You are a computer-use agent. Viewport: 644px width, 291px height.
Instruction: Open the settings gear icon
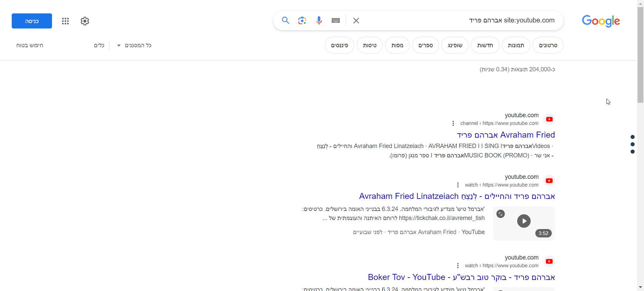coord(85,21)
